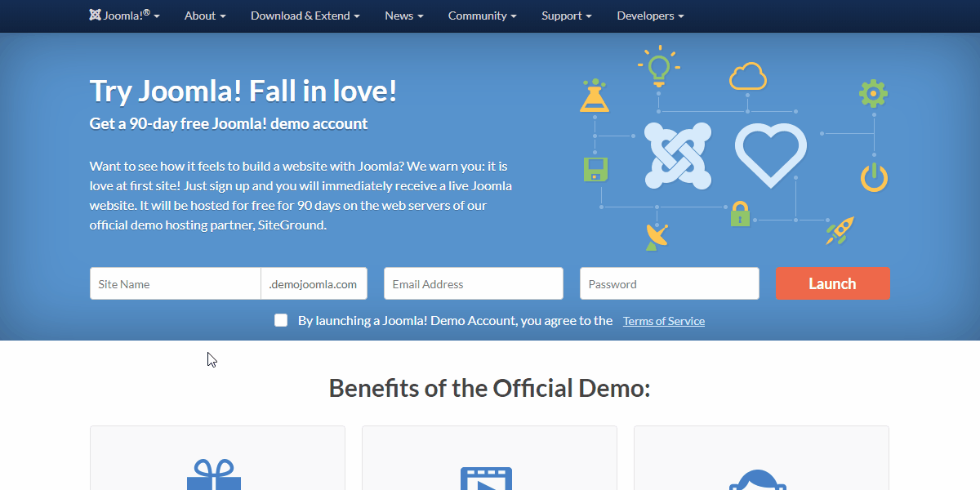Click into the Password field
This screenshot has width=980, height=490.
click(670, 283)
